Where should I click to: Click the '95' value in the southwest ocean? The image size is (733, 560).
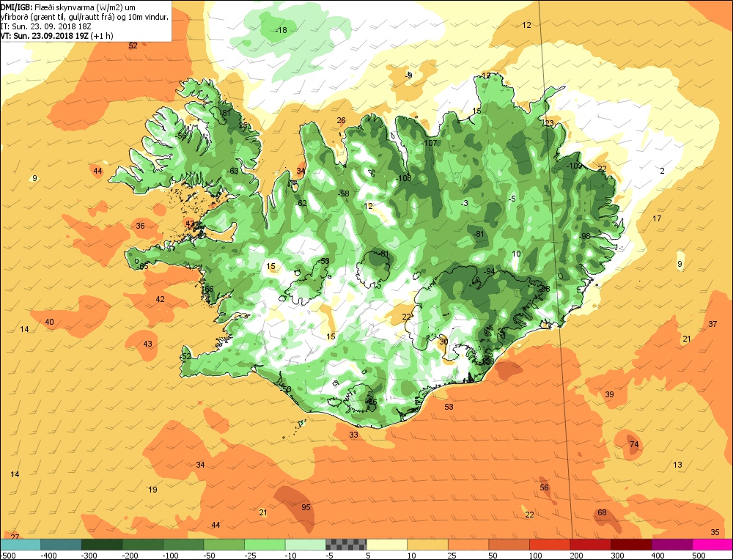click(x=306, y=507)
